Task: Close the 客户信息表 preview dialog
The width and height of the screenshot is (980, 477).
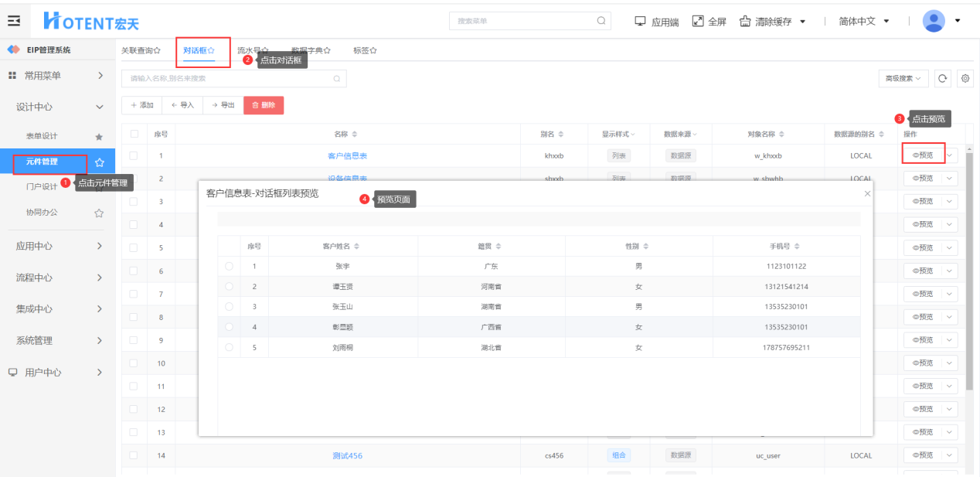Action: coord(867,193)
